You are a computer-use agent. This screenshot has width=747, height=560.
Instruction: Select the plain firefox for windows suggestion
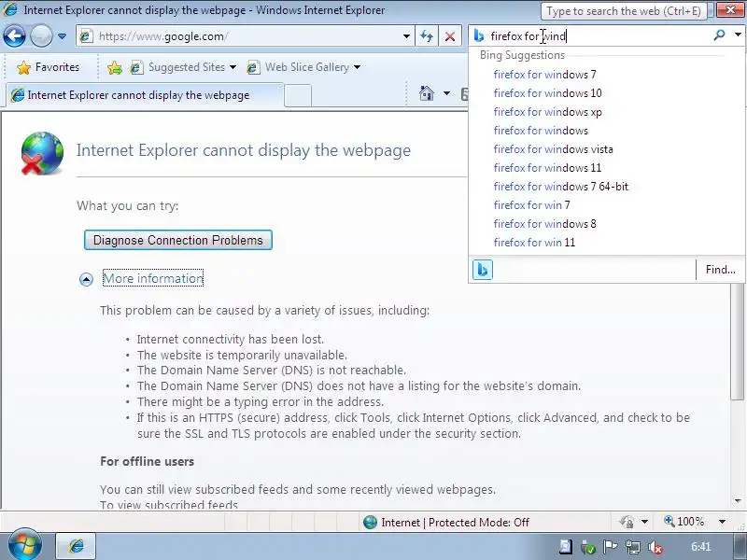click(x=541, y=131)
